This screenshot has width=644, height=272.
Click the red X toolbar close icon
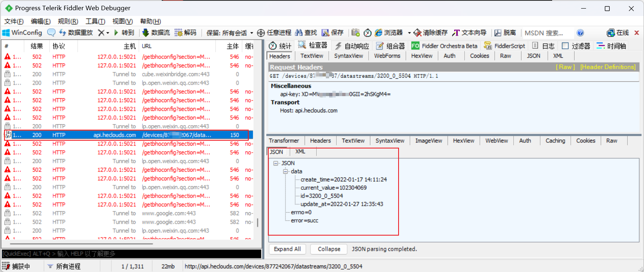tap(637, 33)
